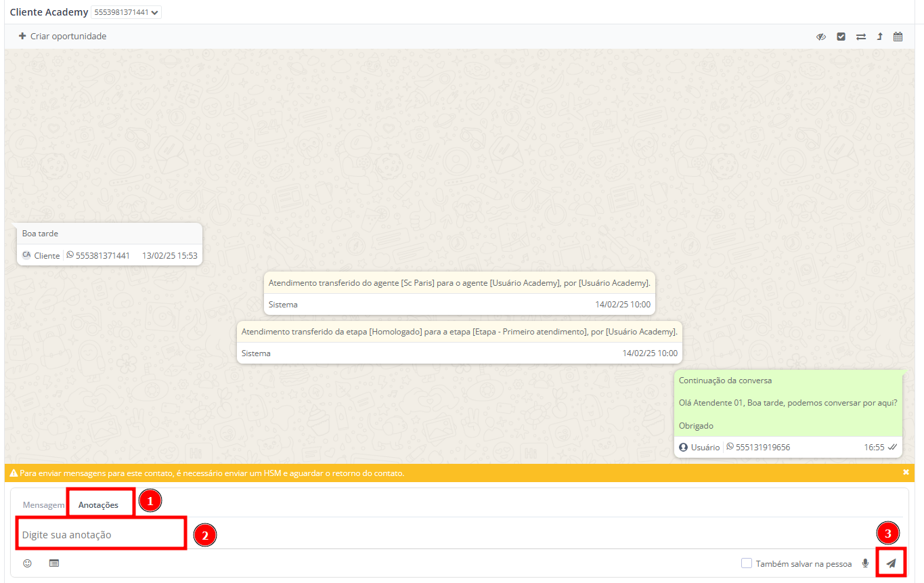Click the crossed-out eye icon in top toolbar
Image resolution: width=924 pixels, height=583 pixels.
pos(821,37)
